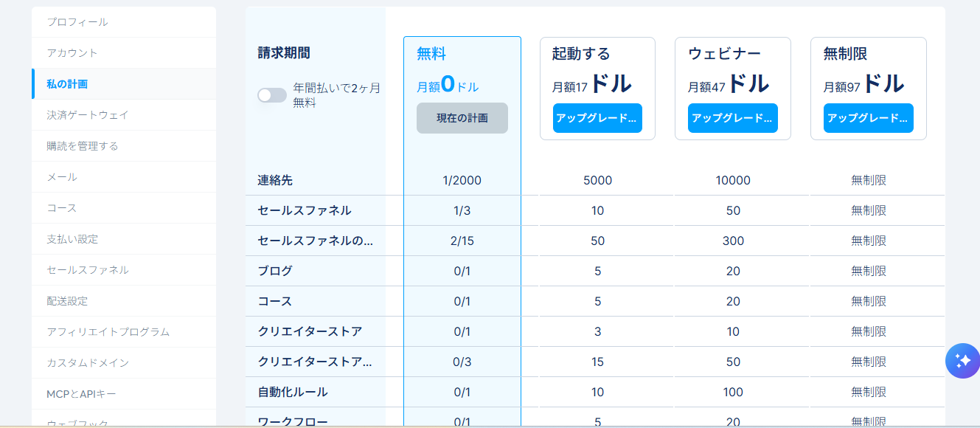The height and width of the screenshot is (428, 980).
Task: Click the 現在の計画 button
Action: [x=462, y=118]
